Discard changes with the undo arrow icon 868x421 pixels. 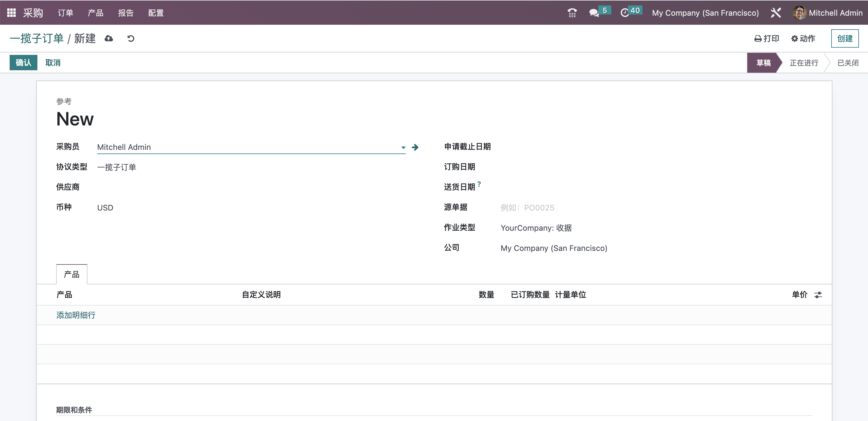tap(131, 38)
